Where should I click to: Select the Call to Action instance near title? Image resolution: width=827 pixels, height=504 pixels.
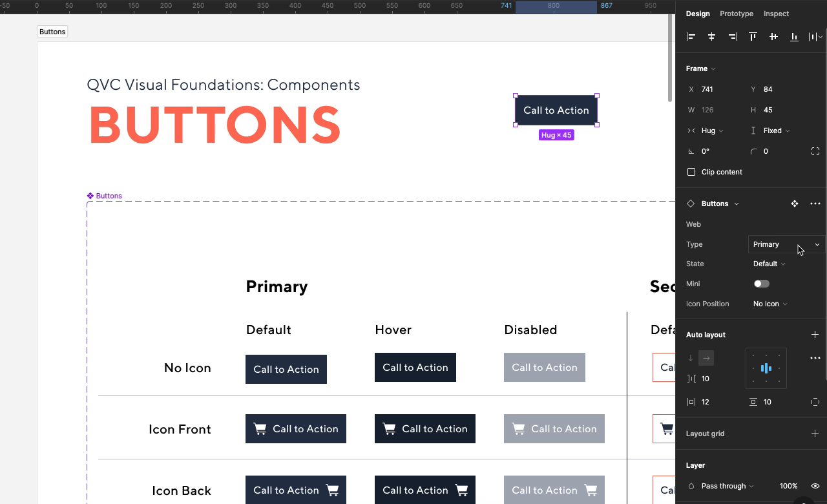(556, 110)
